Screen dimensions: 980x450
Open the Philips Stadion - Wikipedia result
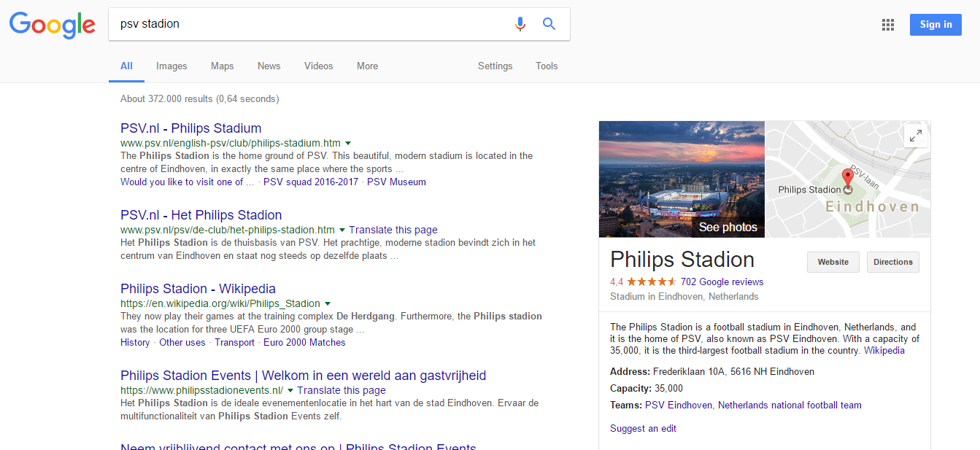pyautogui.click(x=198, y=289)
